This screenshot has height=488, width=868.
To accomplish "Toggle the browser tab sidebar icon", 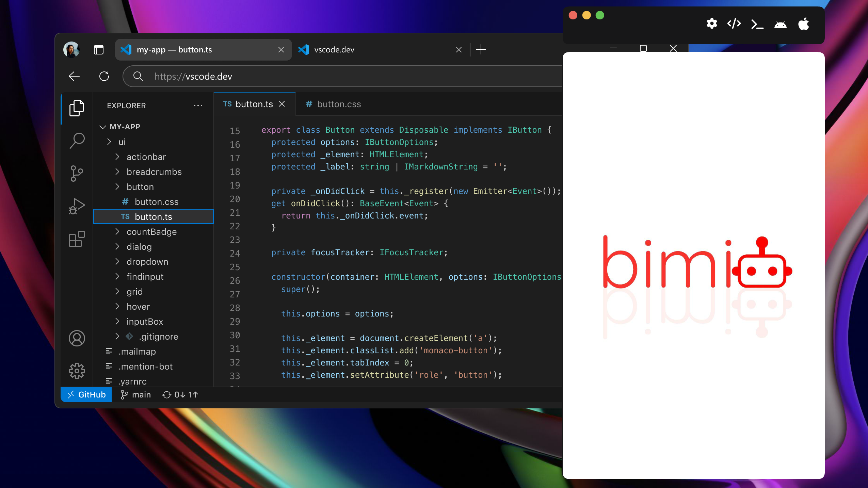I will tap(99, 50).
